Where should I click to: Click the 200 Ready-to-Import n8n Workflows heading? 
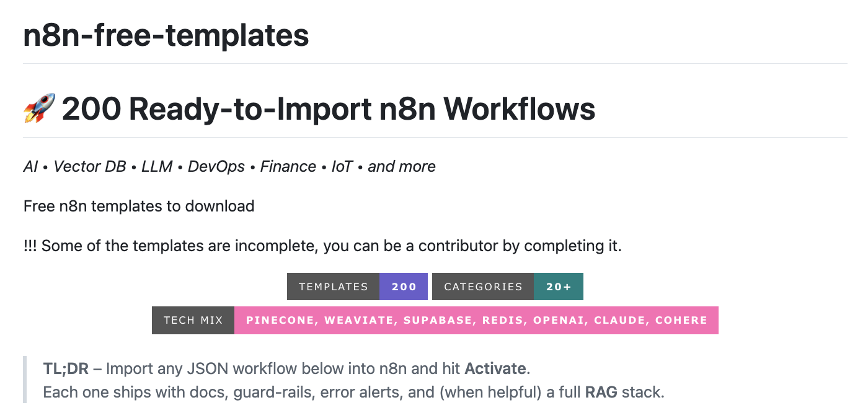[x=329, y=109]
